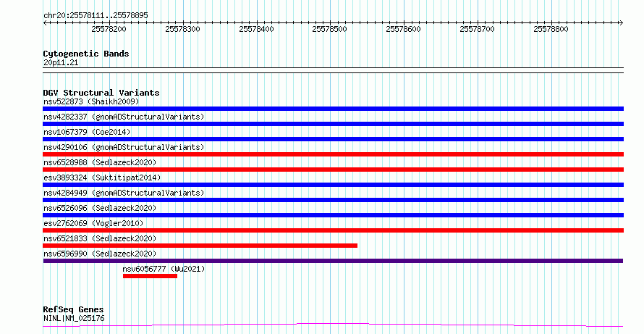Click the shorter red bar under nsv6521833

200,246
